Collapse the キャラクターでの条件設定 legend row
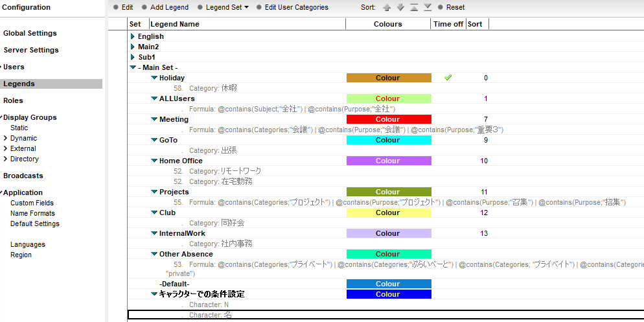The width and height of the screenshot is (644, 322). click(x=154, y=294)
